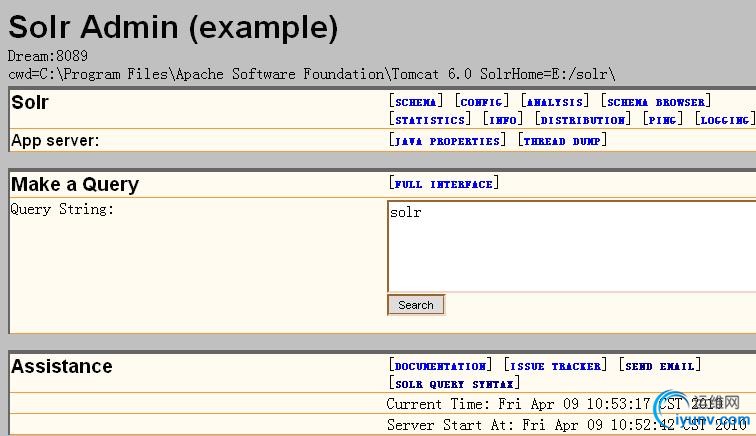Click inside the Query String text area
This screenshot has height=436, width=756.
pos(572,246)
